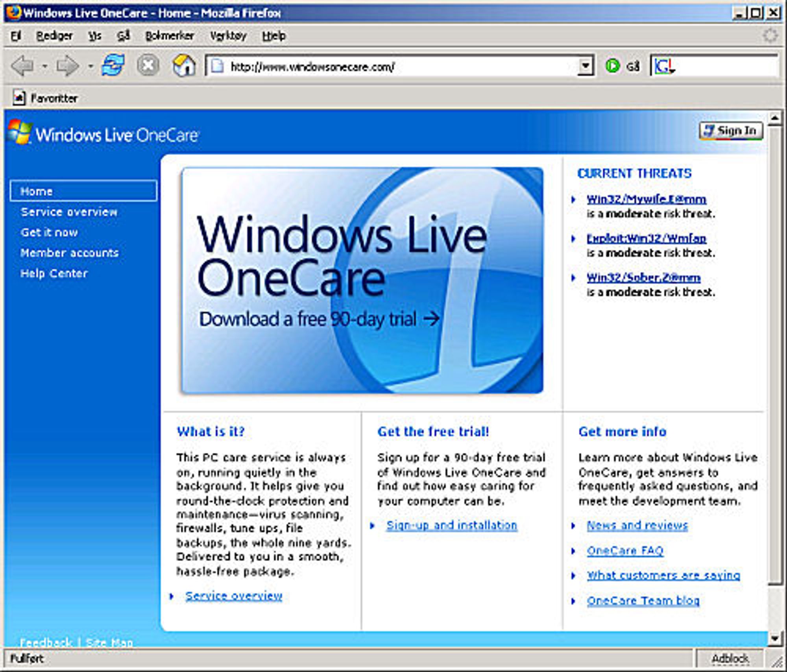The image size is (787, 672).
Task: Click the CURRENT THREATS heading
Action: pyautogui.click(x=634, y=173)
